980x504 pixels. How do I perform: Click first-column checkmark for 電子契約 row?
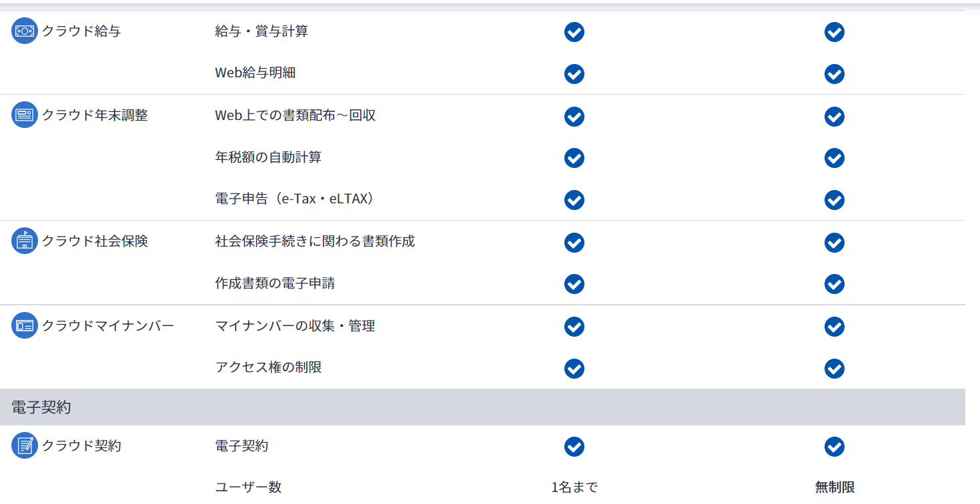pyautogui.click(x=574, y=447)
